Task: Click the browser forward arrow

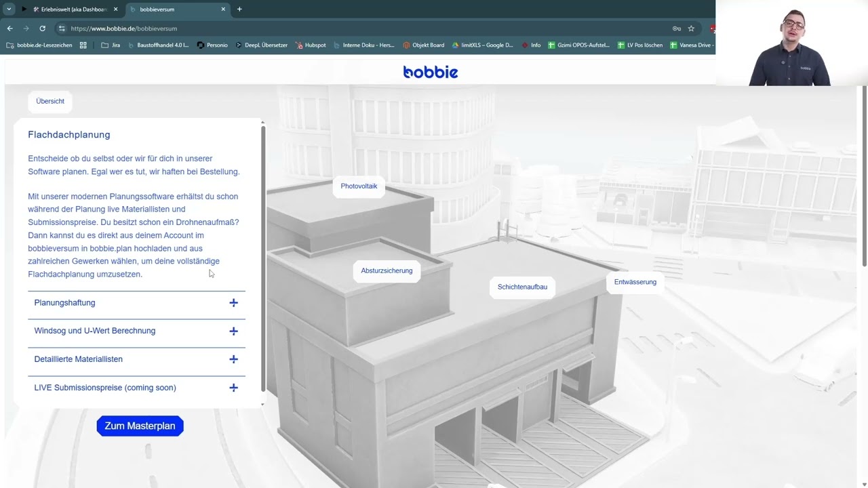Action: 26,28
